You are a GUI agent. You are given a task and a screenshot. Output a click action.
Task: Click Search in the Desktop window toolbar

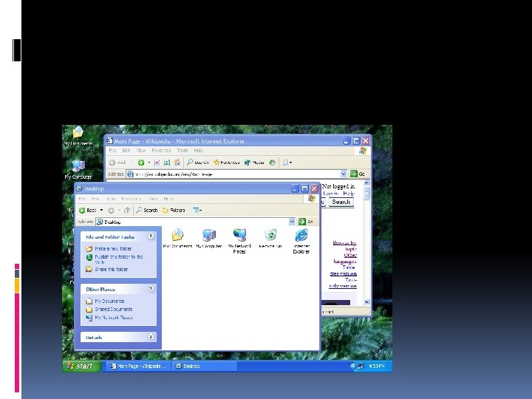tap(146, 211)
